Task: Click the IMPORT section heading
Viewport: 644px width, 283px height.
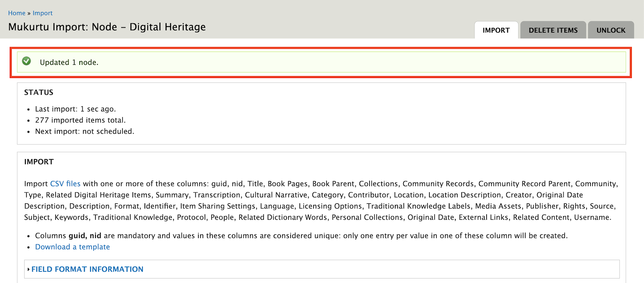Action: click(39, 161)
